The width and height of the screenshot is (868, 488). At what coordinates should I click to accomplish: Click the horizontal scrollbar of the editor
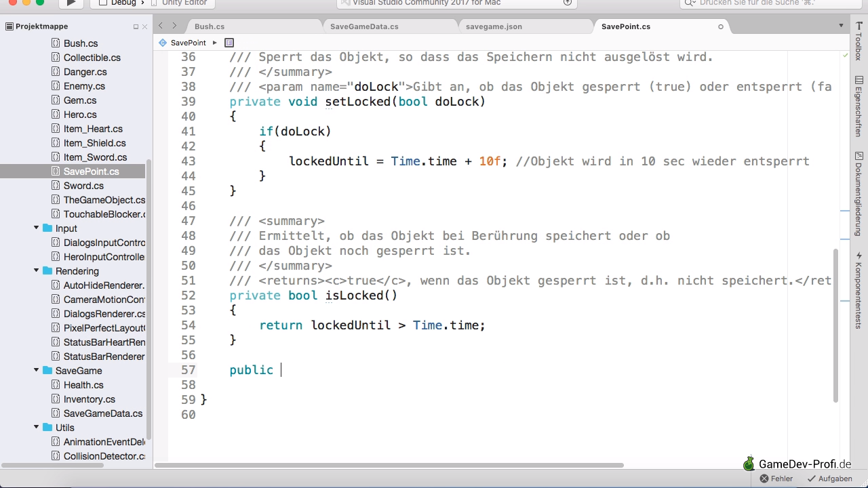[x=389, y=466]
